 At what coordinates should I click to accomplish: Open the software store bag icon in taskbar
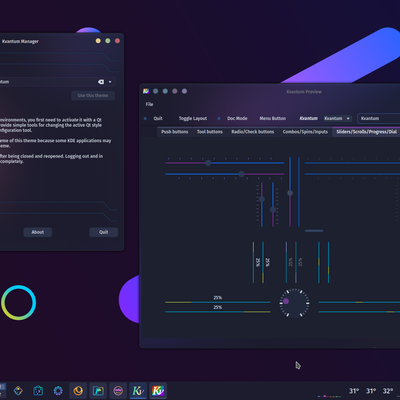click(x=38, y=390)
